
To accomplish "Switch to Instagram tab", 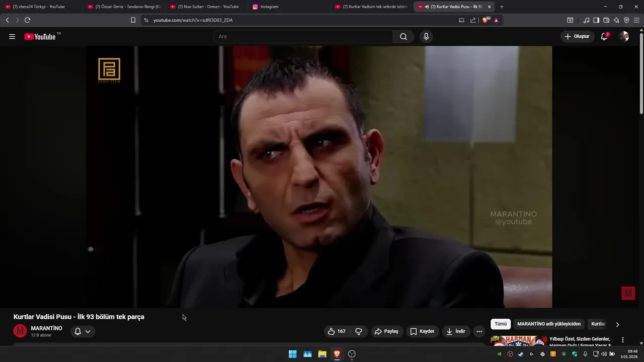I will (289, 7).
